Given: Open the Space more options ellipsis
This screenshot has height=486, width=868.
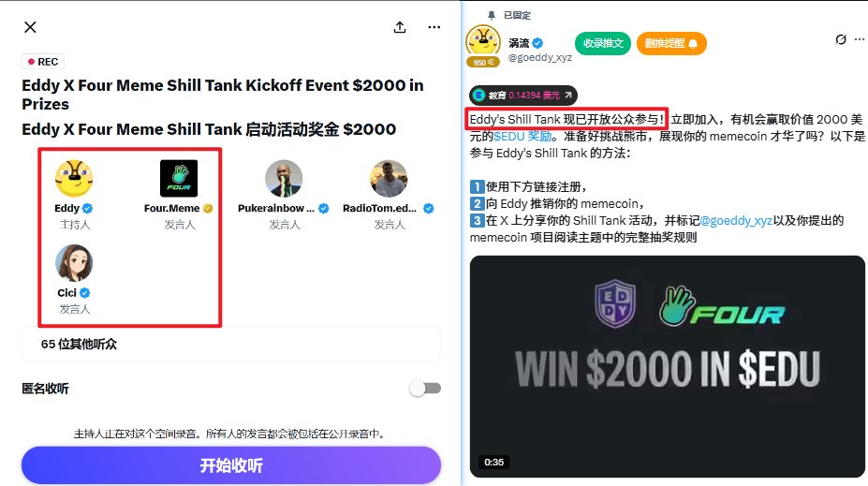Looking at the screenshot, I should (434, 27).
